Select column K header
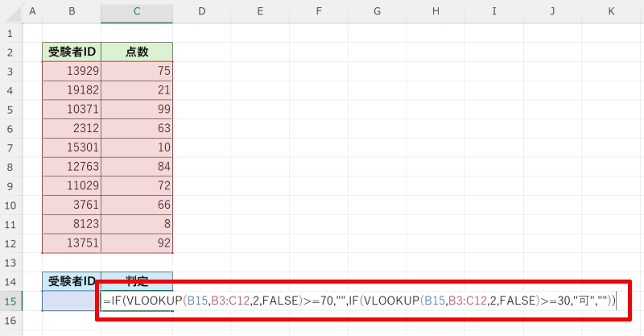Image resolution: width=644 pixels, height=336 pixels. [x=612, y=11]
